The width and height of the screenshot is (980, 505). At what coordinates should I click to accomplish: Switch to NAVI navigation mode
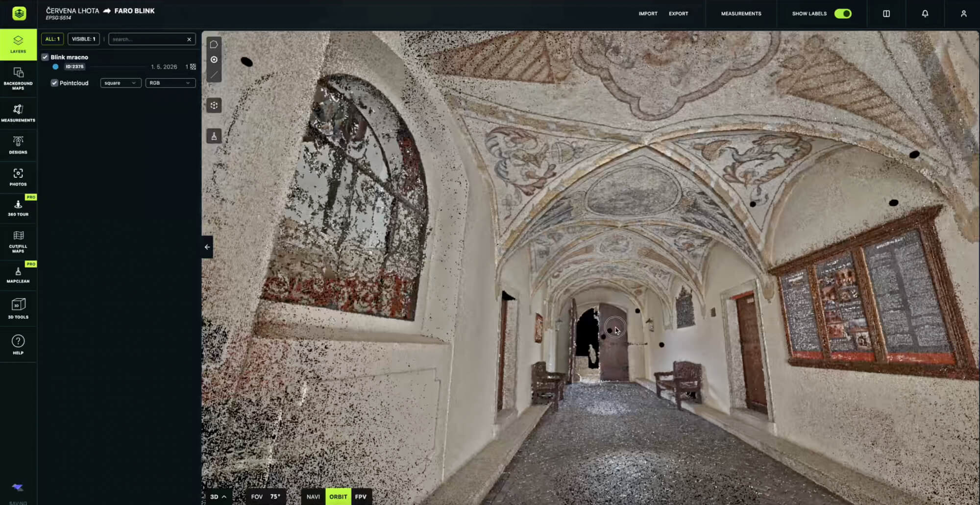pyautogui.click(x=313, y=497)
